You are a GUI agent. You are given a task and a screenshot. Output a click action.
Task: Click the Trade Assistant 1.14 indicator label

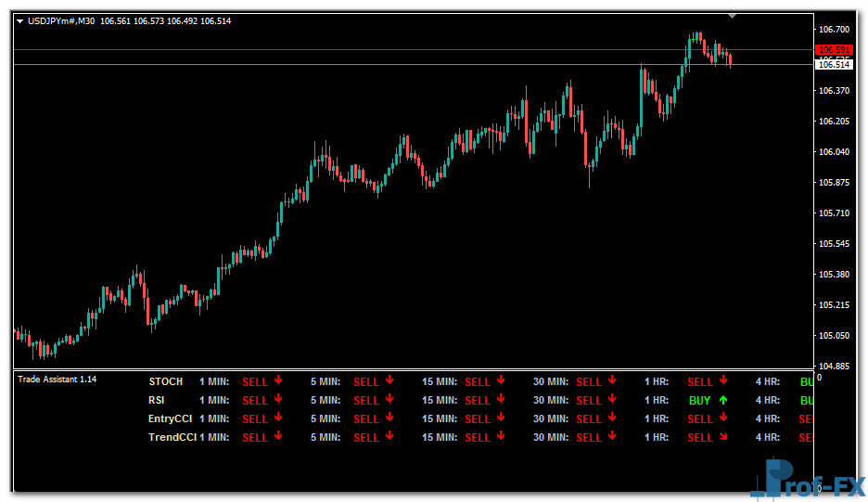[57, 380]
